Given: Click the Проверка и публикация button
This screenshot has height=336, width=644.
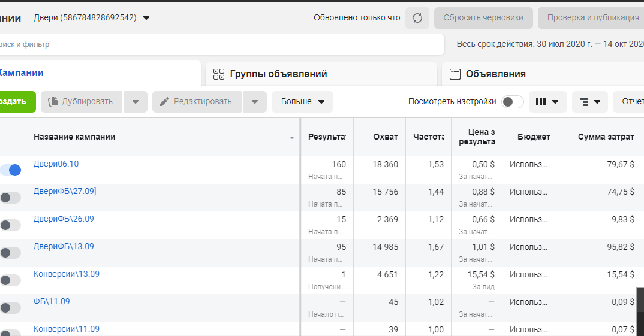Looking at the screenshot, I should [x=591, y=18].
